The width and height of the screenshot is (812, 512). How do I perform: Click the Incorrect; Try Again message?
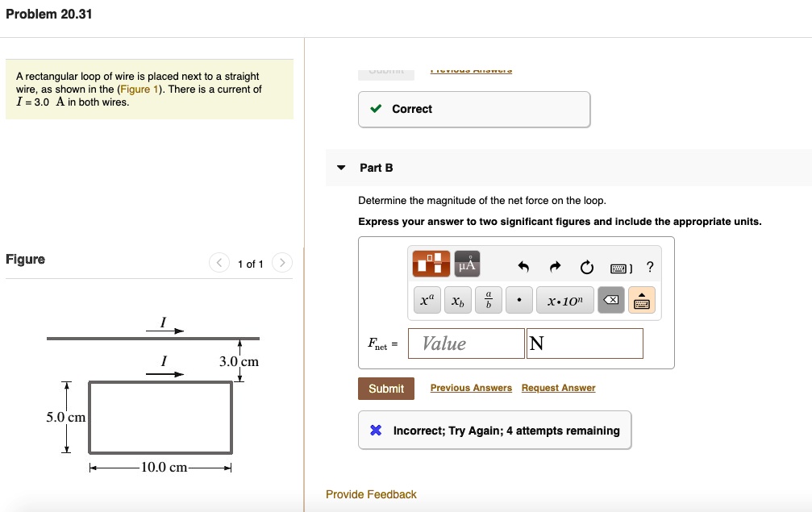[x=494, y=431]
